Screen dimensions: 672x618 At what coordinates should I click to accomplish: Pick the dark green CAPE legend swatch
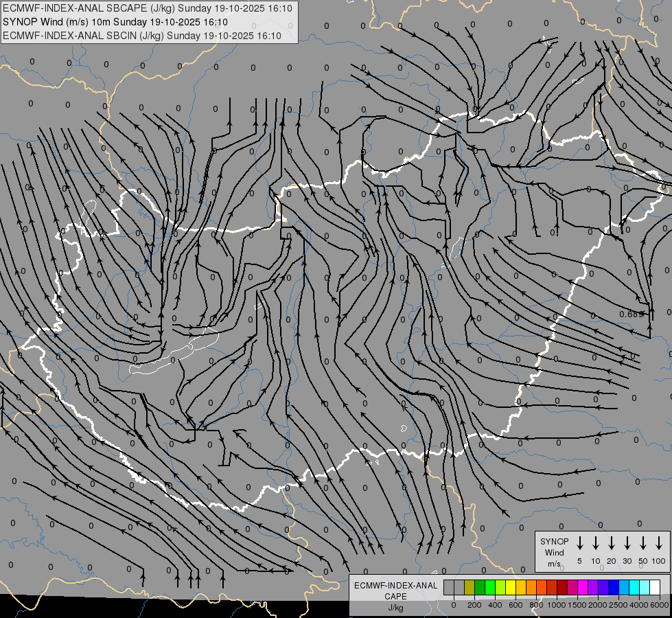480,587
